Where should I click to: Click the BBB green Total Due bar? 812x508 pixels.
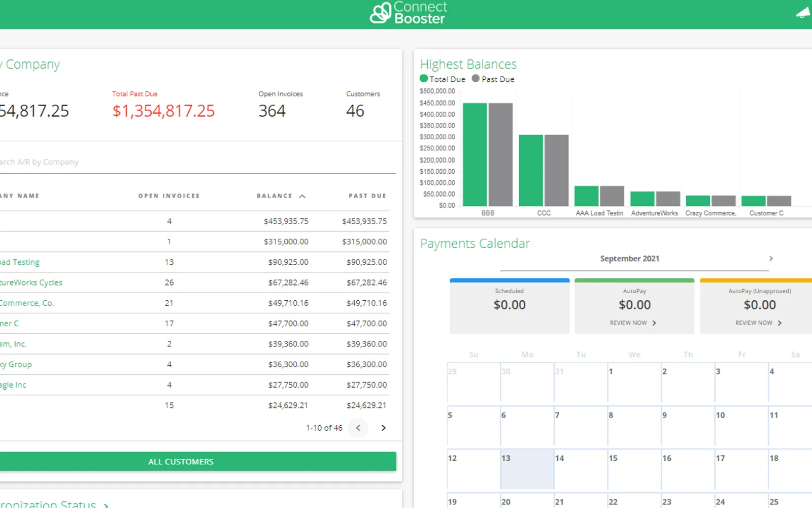[x=475, y=154]
